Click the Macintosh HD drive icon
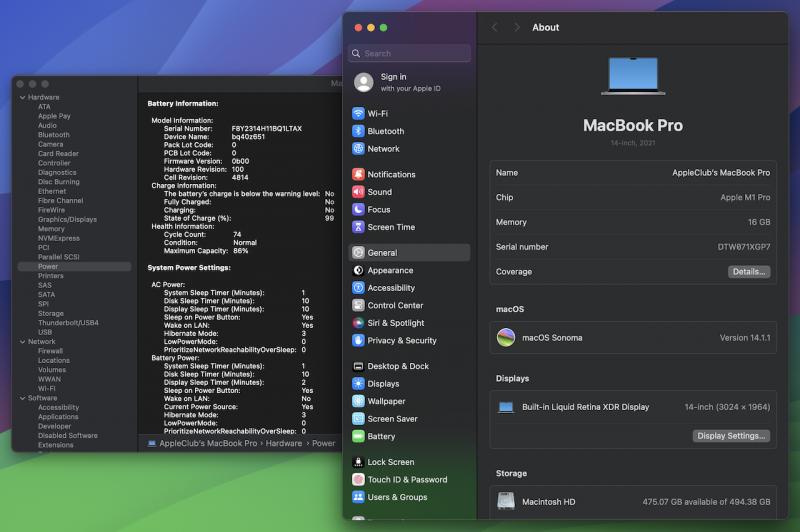 coord(506,501)
